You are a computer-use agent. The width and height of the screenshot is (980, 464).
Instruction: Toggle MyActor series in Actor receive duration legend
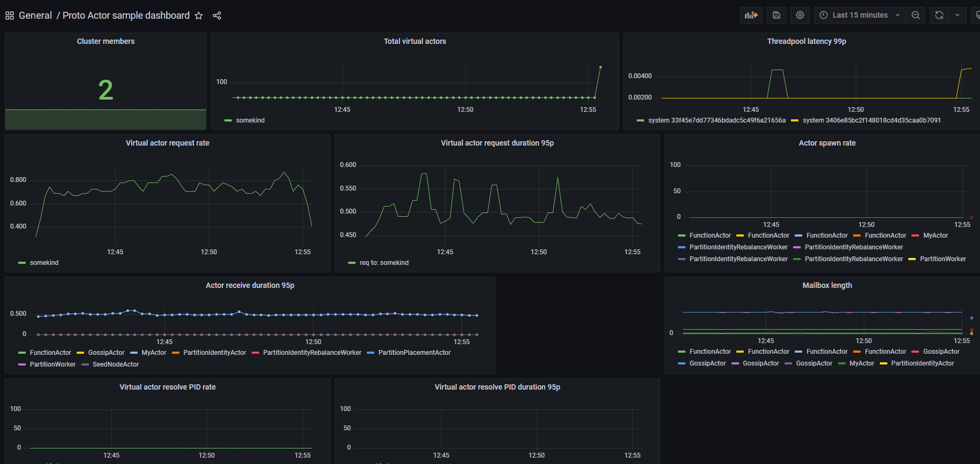coord(154,353)
